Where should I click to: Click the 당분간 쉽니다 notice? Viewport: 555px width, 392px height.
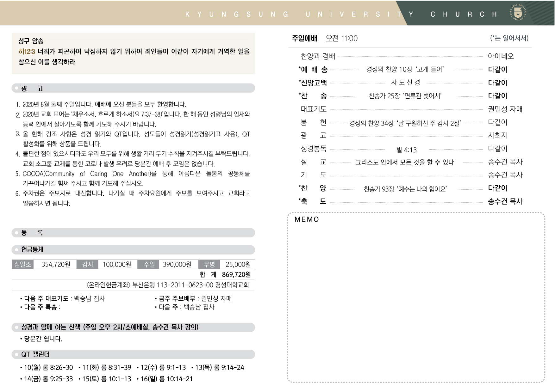41,339
